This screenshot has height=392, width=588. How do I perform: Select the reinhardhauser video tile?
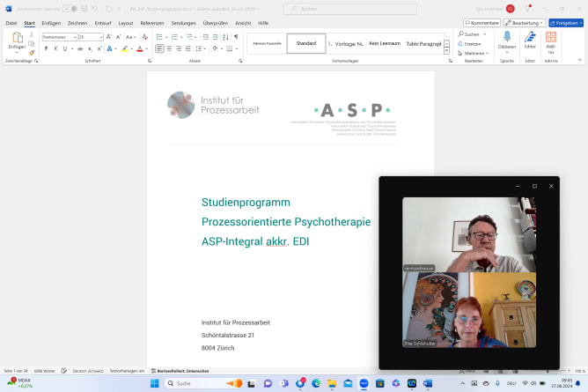pos(469,235)
